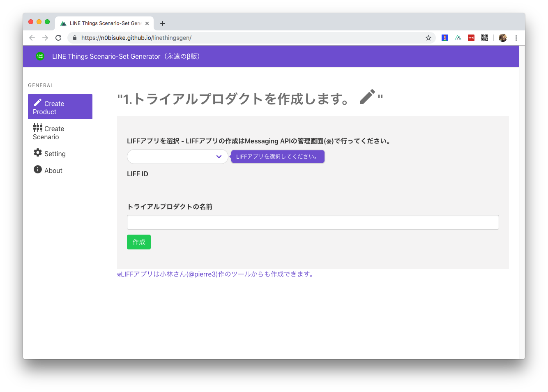Open the pierre3 LIFF tool link

(x=216, y=274)
